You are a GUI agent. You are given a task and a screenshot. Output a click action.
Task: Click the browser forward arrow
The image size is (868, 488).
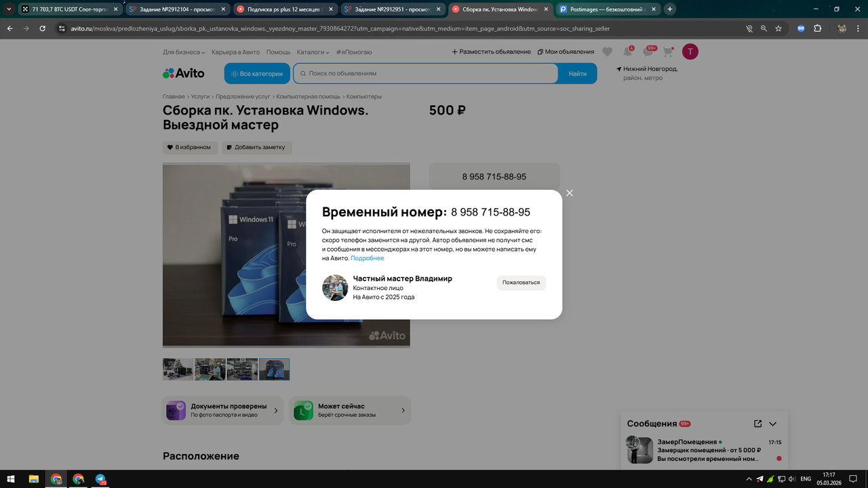(x=26, y=28)
